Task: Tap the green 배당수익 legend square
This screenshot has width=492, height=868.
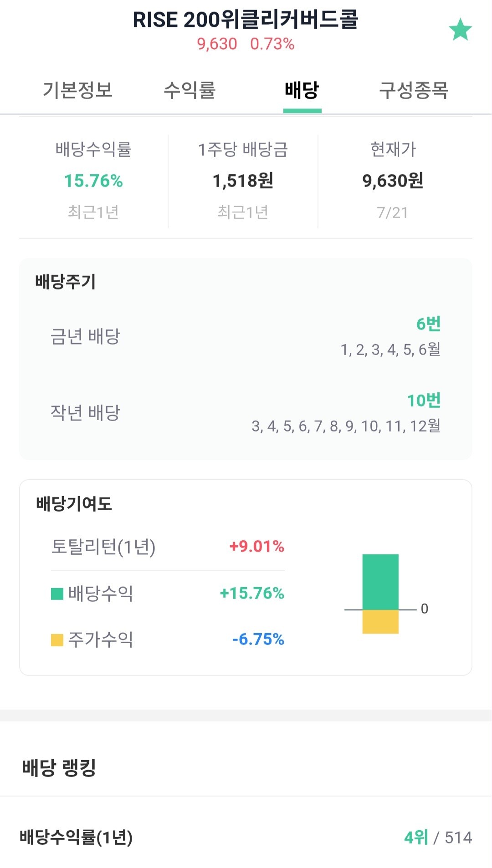Action: [57, 594]
